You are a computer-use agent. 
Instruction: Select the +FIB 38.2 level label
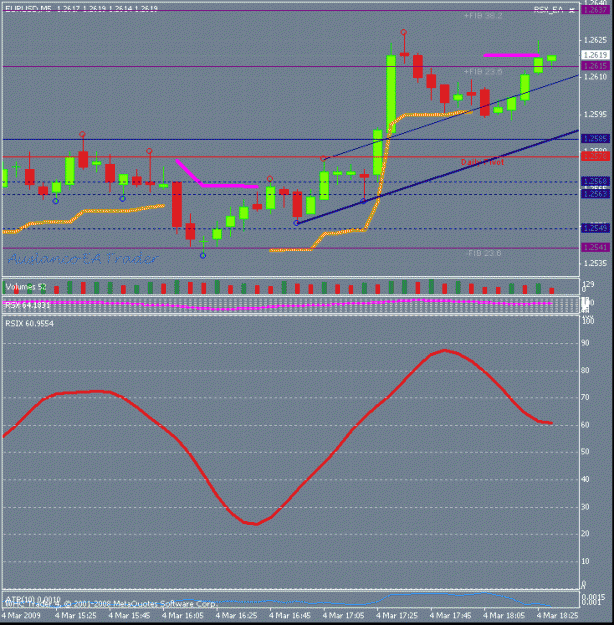[x=483, y=16]
